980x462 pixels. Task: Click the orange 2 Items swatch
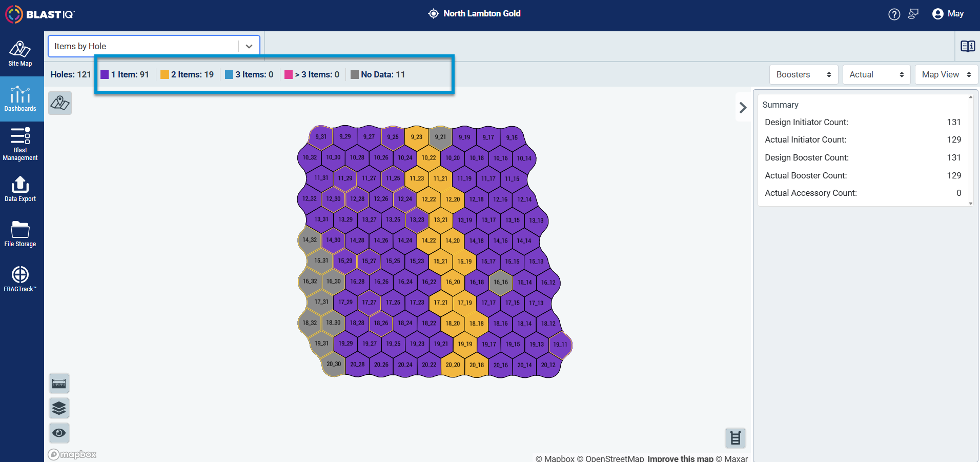click(165, 75)
